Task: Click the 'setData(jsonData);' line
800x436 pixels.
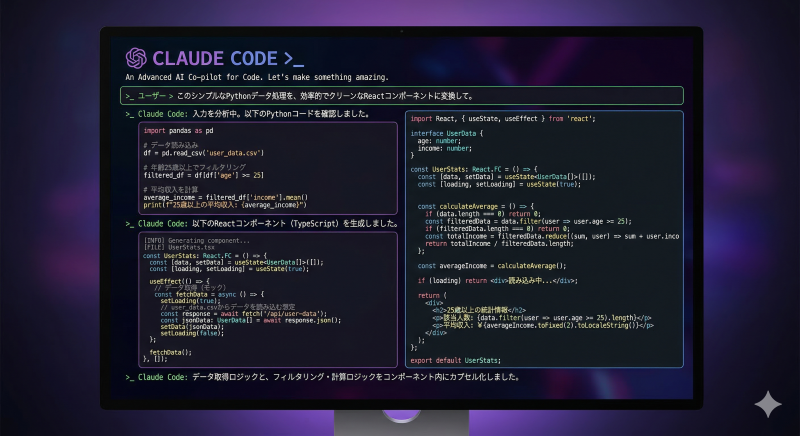Action: (x=191, y=327)
